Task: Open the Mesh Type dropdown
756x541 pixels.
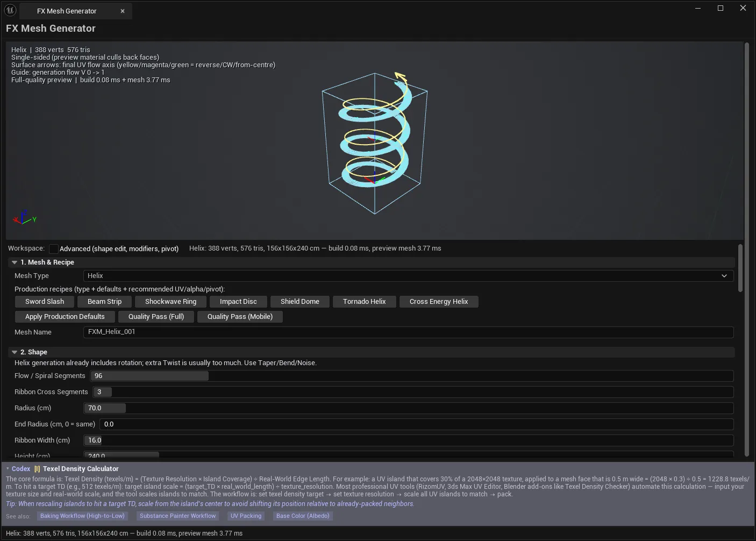Action: pyautogui.click(x=408, y=276)
